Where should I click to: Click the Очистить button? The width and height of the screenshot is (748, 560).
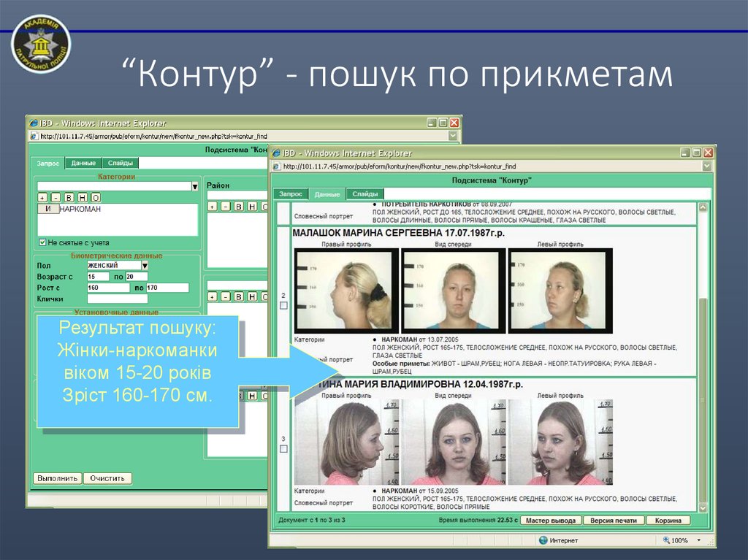[107, 478]
